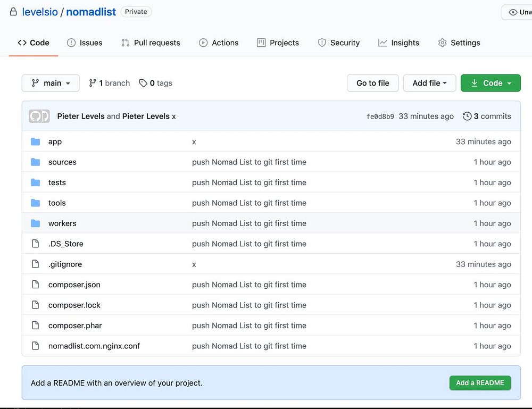Click first Pieter Levels author name

(81, 116)
